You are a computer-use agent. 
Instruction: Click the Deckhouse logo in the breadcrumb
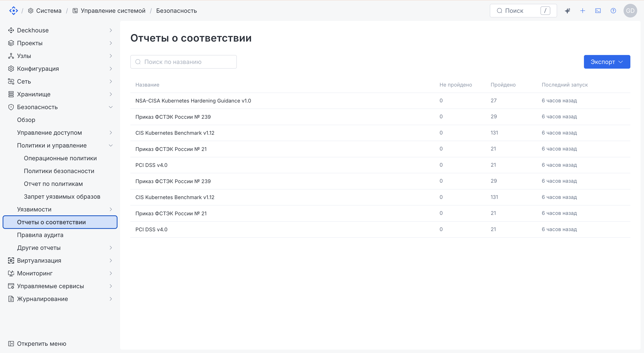(13, 10)
